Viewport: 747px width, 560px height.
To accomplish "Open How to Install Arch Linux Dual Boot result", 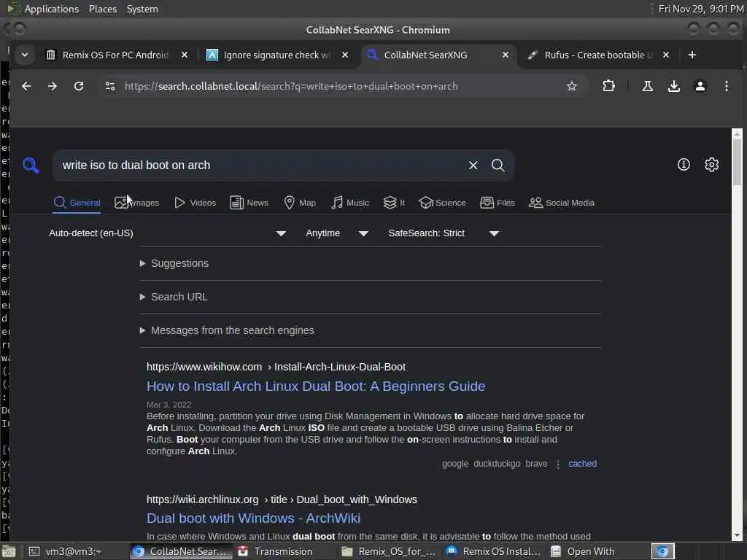I will click(x=316, y=386).
